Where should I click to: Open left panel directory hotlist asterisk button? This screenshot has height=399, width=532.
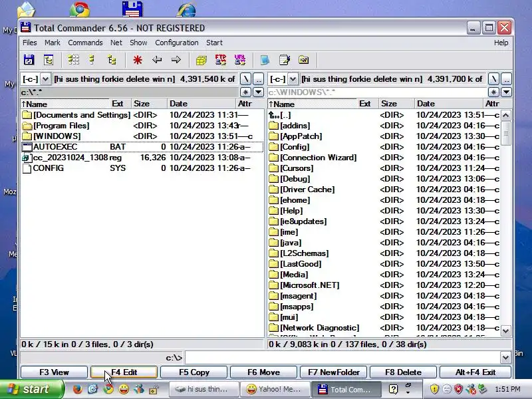tap(245, 92)
